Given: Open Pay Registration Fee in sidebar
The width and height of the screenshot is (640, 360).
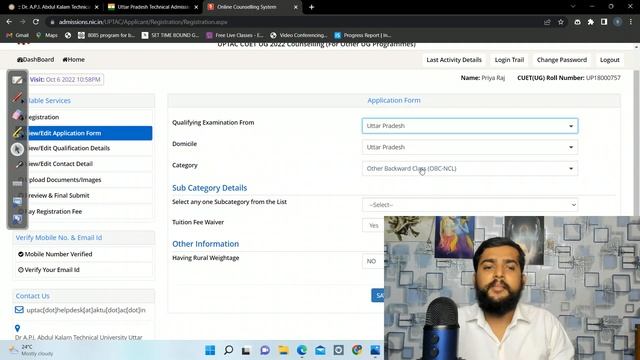Looking at the screenshot, I should (x=84, y=211).
